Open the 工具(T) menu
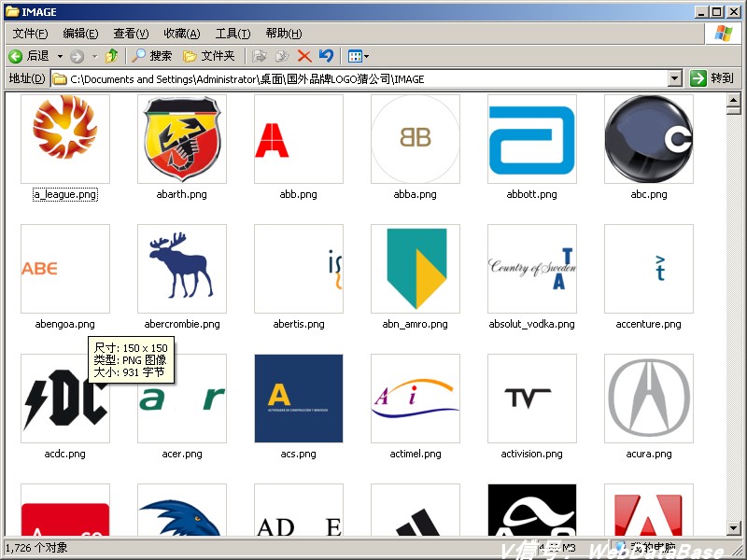The width and height of the screenshot is (747, 560). coord(233,34)
